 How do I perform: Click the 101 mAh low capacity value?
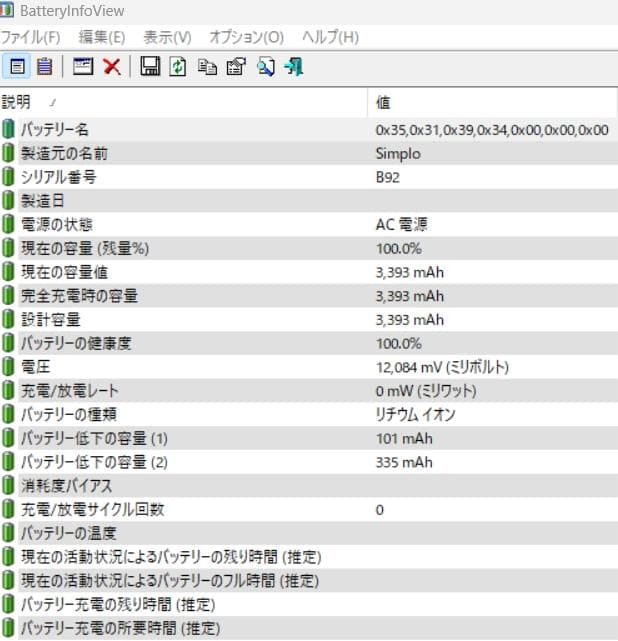tap(404, 438)
